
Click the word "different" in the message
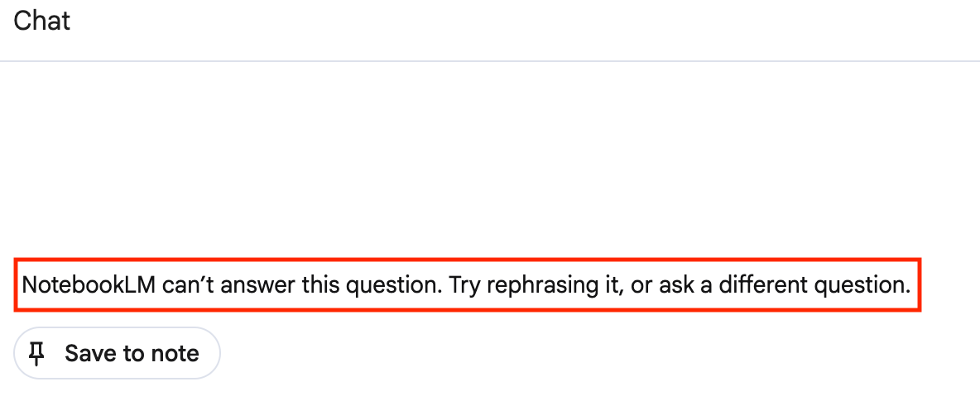point(760,286)
